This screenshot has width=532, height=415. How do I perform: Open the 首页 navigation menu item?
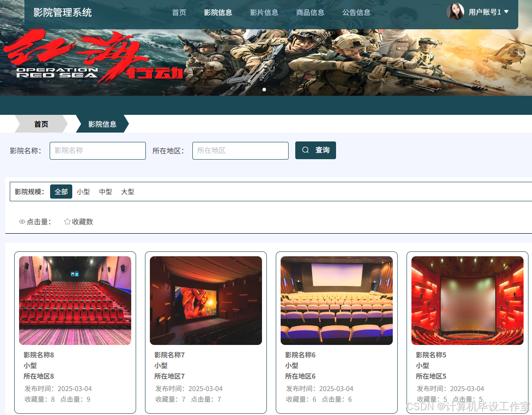[179, 12]
